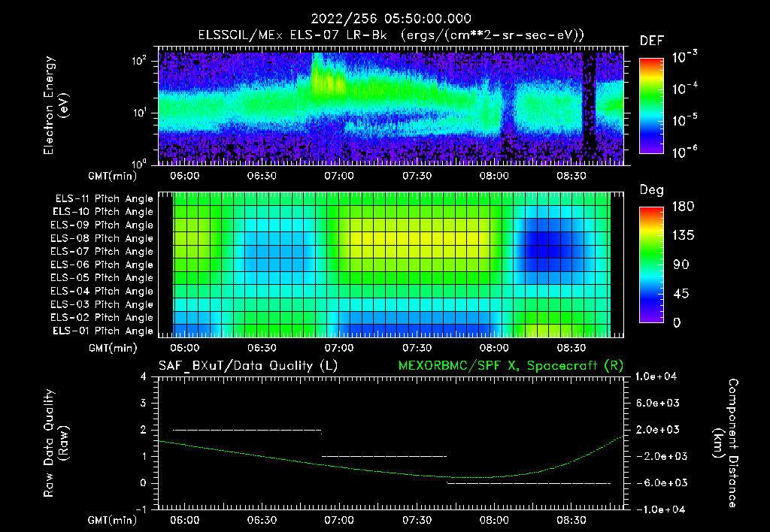The height and width of the screenshot is (532, 770).
Task: Select the 2.0e+03 component distance tick
Action: pos(657,430)
